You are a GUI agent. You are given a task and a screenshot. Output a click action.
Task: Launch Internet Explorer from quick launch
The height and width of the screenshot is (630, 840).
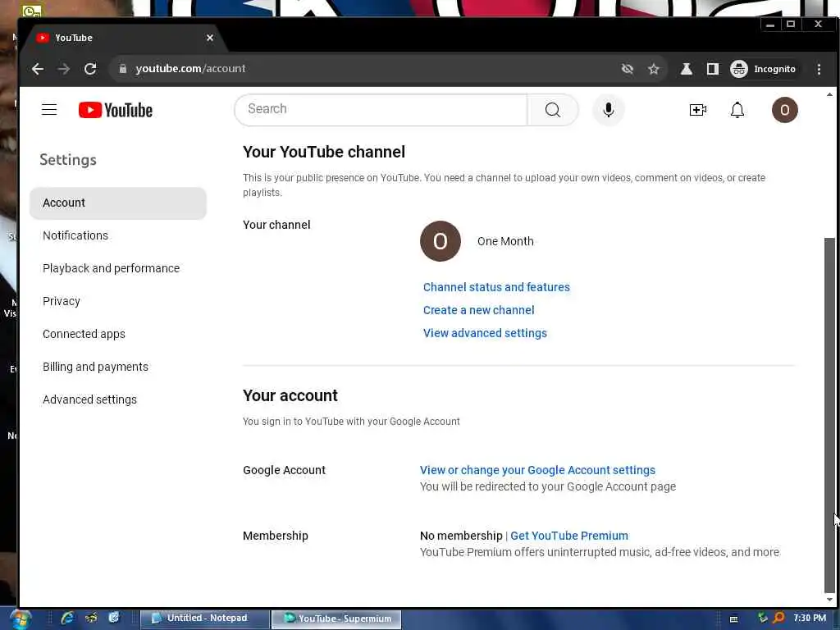click(x=67, y=618)
